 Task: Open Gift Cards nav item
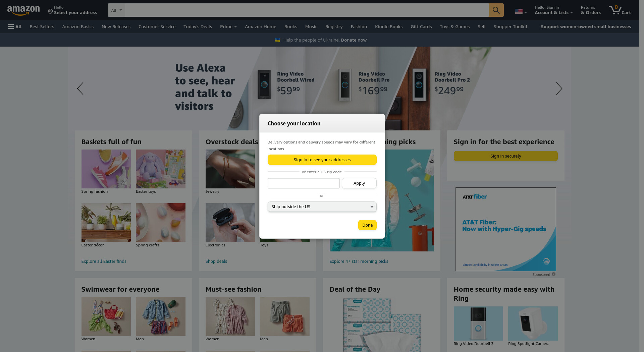click(421, 26)
